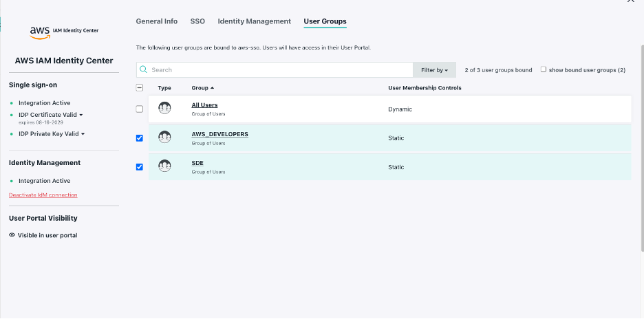The width and height of the screenshot is (644, 319).
Task: Expand IDP Private Key Valid dropdown
Action: point(83,134)
